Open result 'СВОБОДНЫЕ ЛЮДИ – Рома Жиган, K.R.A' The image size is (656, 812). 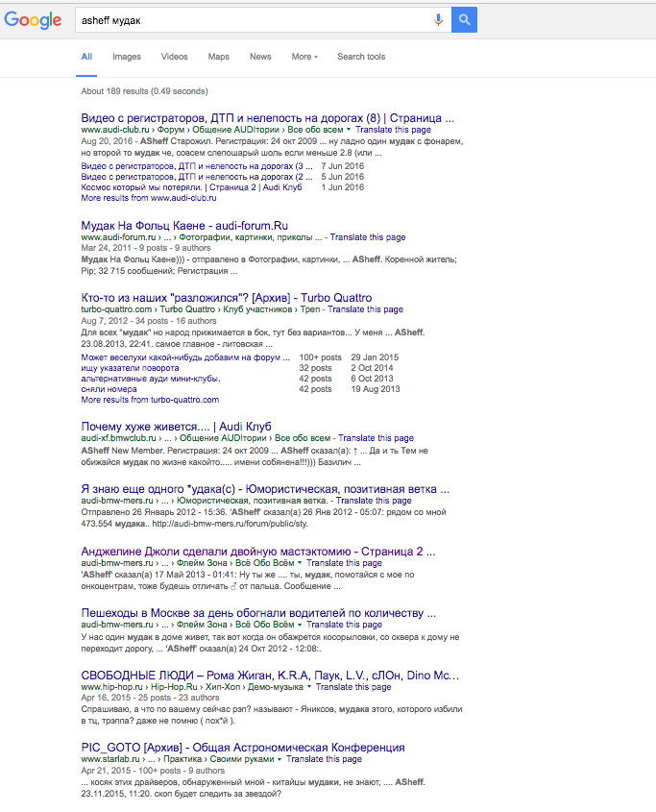tap(270, 676)
